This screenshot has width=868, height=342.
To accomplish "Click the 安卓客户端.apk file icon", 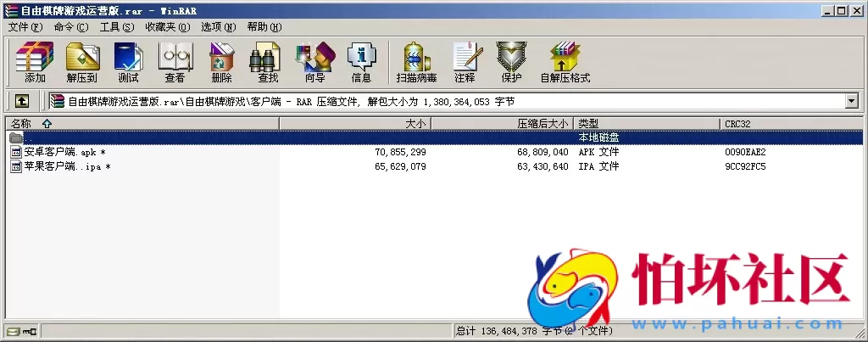I will tap(16, 152).
